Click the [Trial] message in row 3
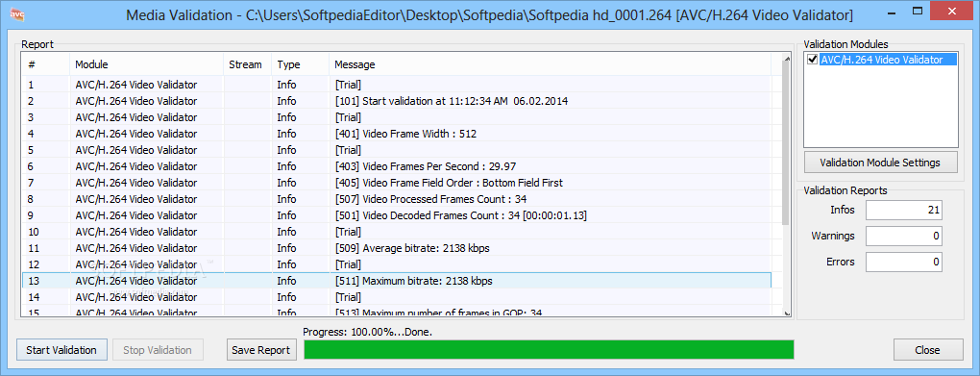Image resolution: width=980 pixels, height=376 pixels. [348, 117]
